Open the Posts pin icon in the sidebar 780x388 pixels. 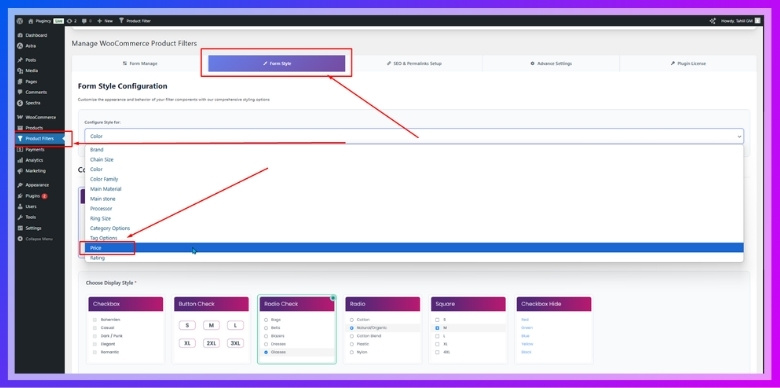(x=20, y=60)
